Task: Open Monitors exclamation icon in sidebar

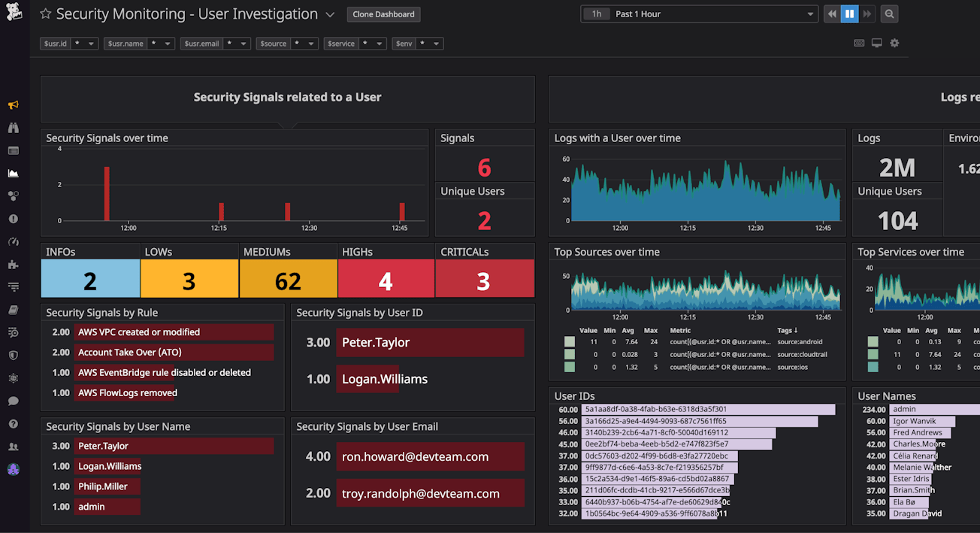Action: pyautogui.click(x=13, y=220)
